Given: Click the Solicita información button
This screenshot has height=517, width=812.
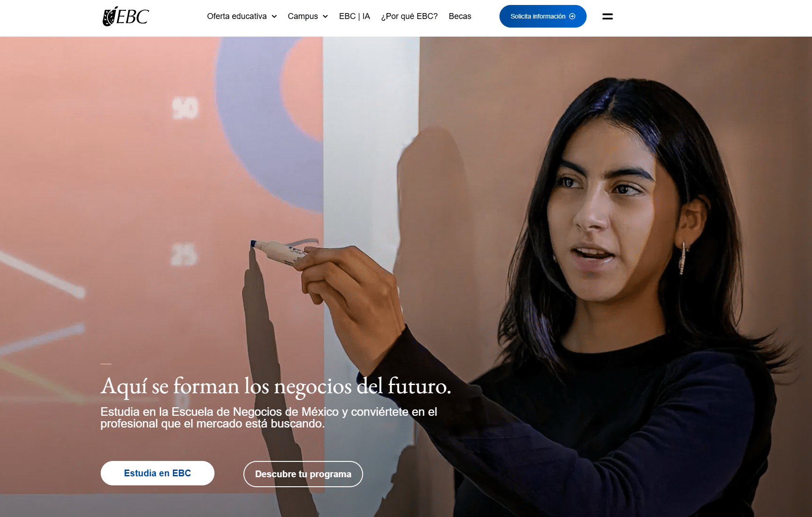Looking at the screenshot, I should 543,16.
